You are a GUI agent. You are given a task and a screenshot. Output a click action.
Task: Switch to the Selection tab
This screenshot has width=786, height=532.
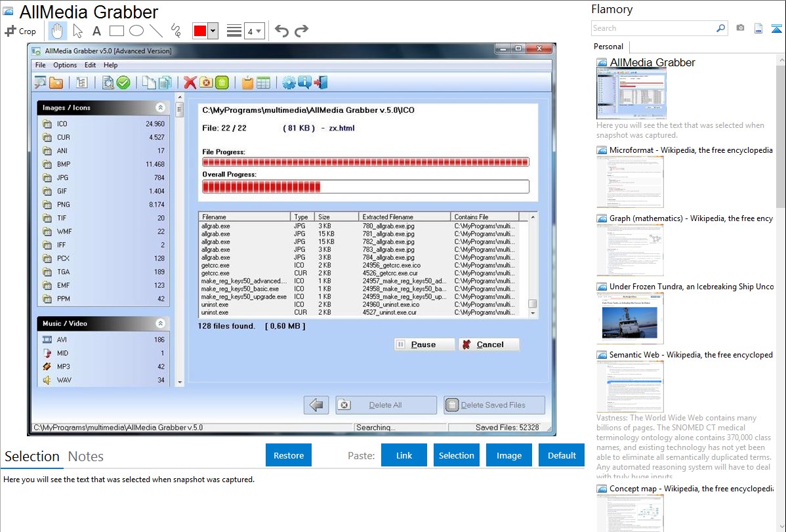click(32, 457)
